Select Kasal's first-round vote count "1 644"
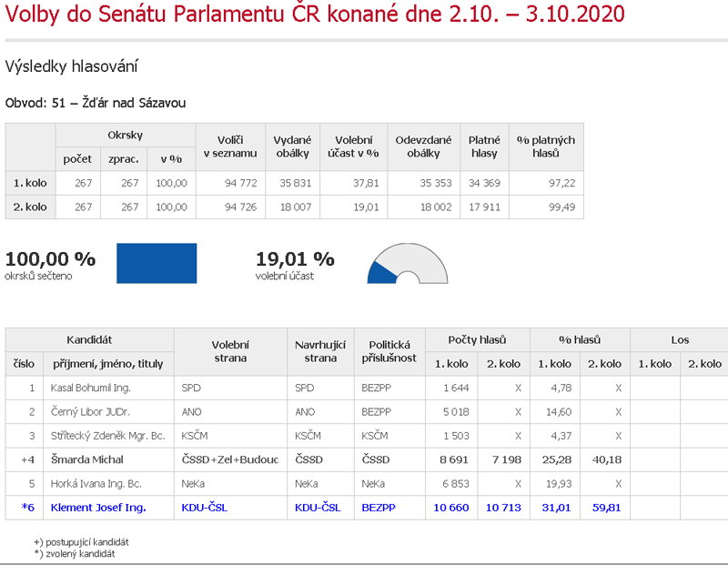 (x=456, y=388)
